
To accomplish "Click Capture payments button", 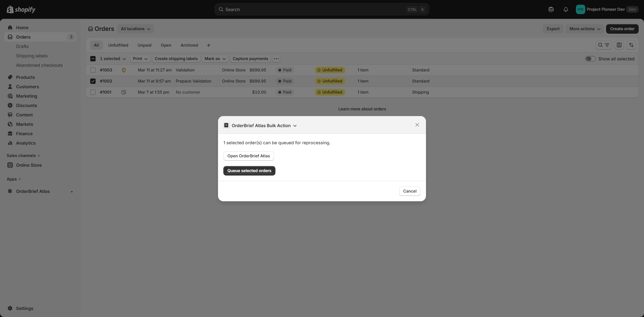I will click(x=251, y=59).
